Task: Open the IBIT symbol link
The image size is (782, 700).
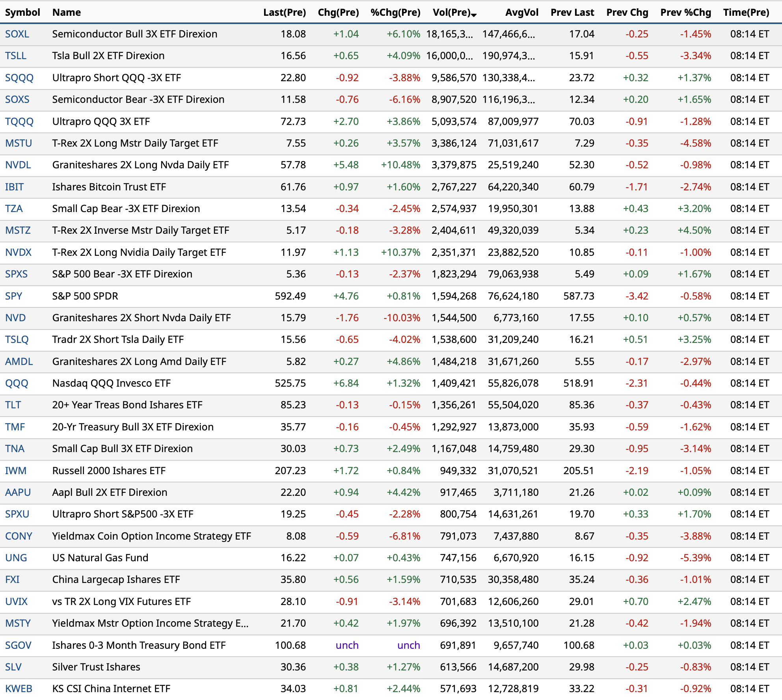Action: click(x=14, y=187)
